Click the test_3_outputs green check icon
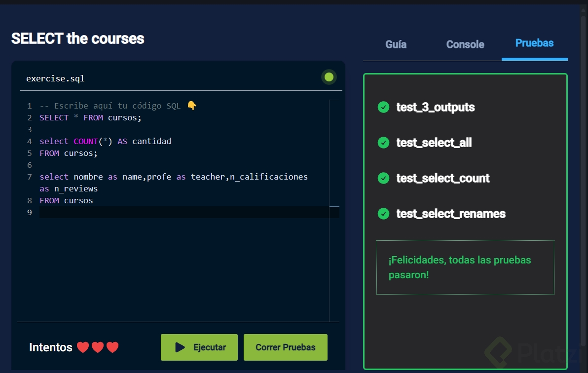Screen dimensions: 588x373 (383, 107)
